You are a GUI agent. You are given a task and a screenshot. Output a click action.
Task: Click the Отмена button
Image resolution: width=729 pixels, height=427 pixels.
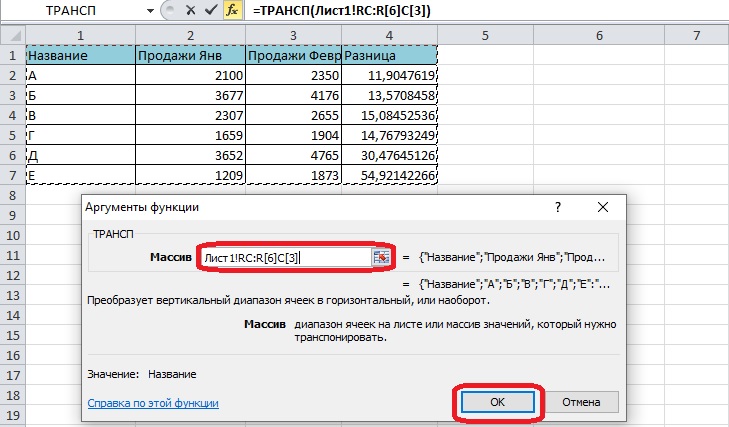(x=581, y=402)
